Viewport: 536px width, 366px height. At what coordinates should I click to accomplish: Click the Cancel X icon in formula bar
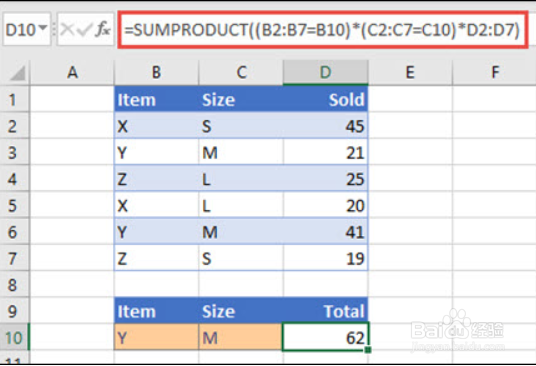point(67,30)
